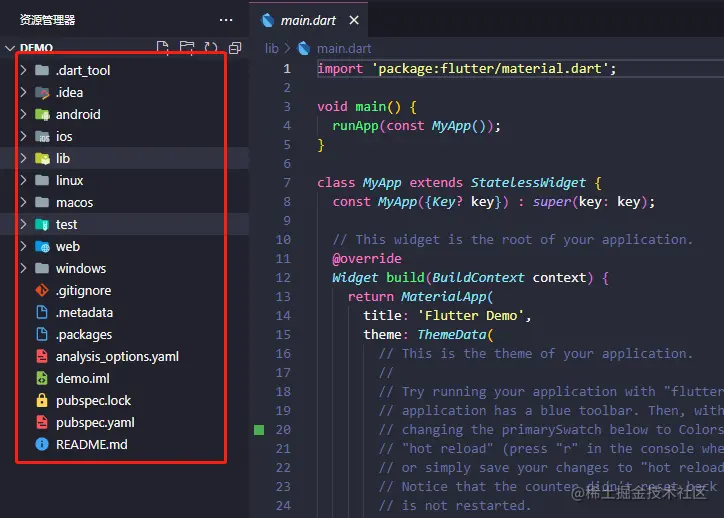Click the .dart_tool folder icon
The image size is (724, 518).
[42, 70]
